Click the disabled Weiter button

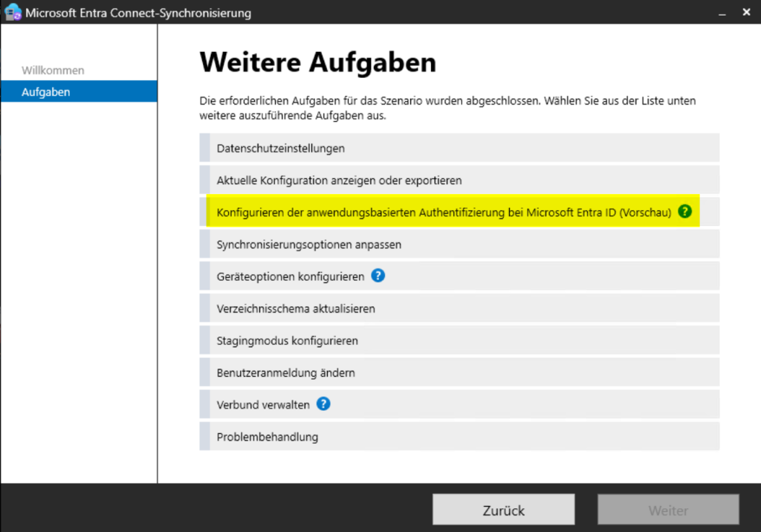(668, 510)
